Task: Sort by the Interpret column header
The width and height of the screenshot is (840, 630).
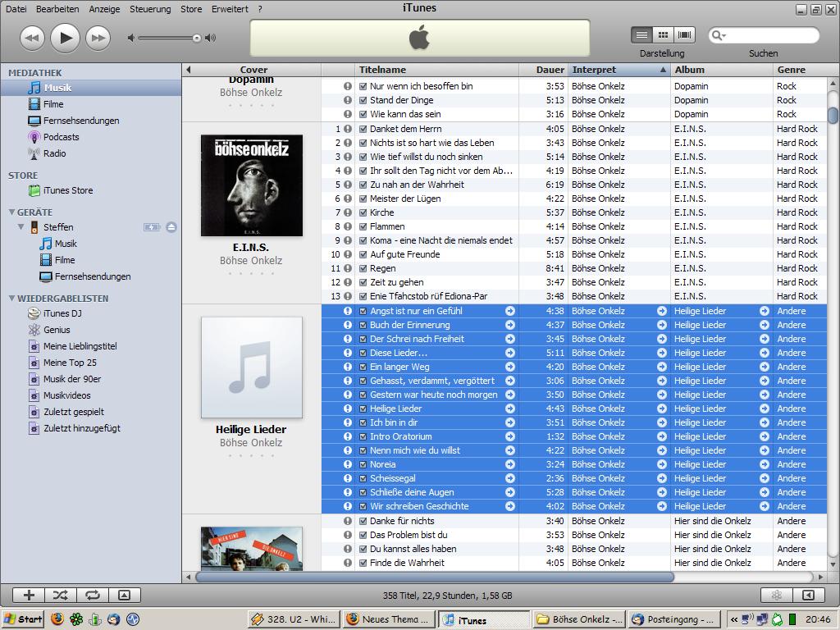Action: point(619,70)
